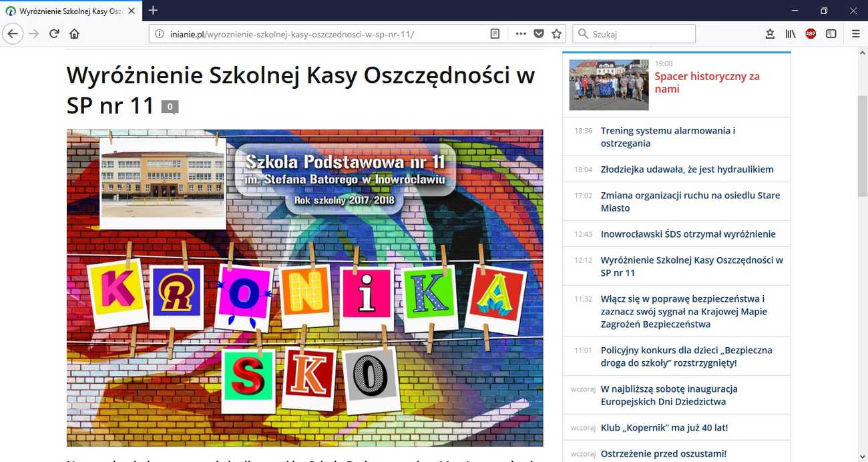
Task: Open 'Ostrzeżenie przed oszustami!' article
Action: point(664,453)
